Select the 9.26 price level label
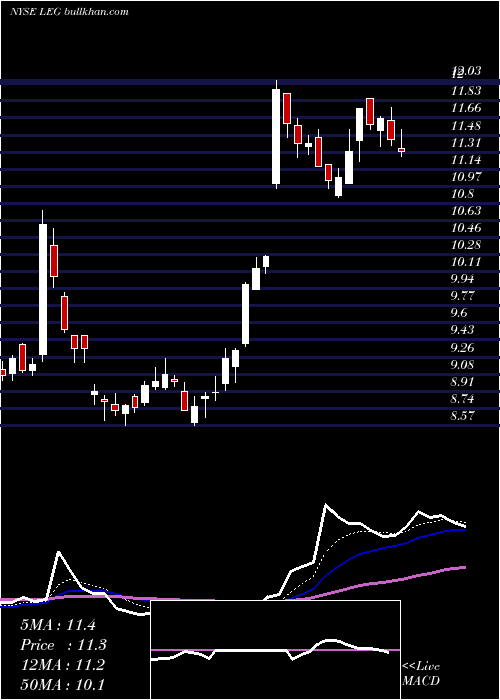 pyautogui.click(x=462, y=347)
